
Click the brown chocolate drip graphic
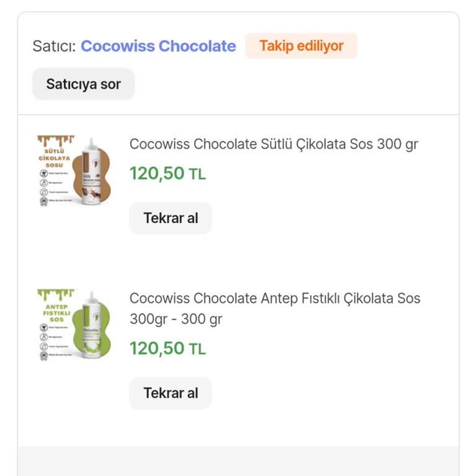pyautogui.click(x=55, y=141)
